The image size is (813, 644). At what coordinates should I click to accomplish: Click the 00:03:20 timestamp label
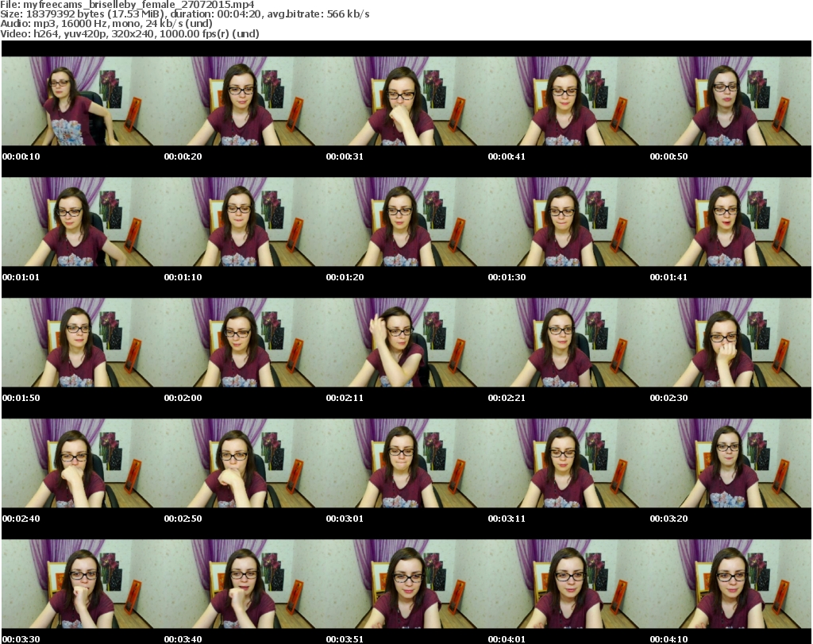click(669, 518)
